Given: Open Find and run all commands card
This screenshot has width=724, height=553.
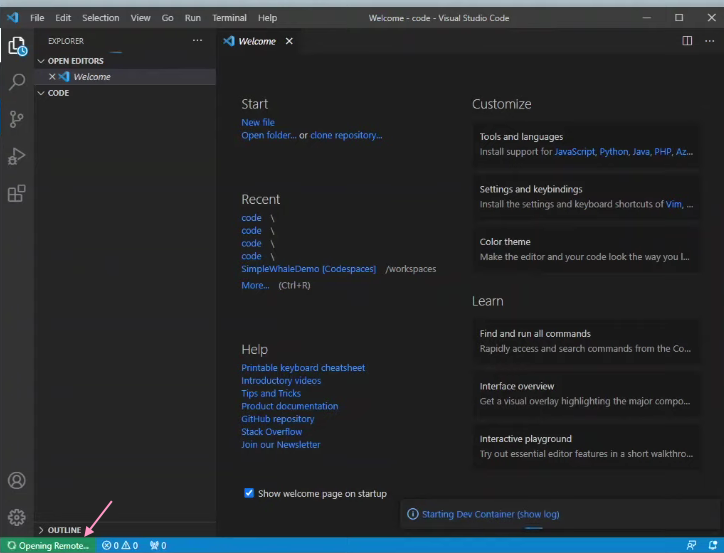Looking at the screenshot, I should [585, 341].
